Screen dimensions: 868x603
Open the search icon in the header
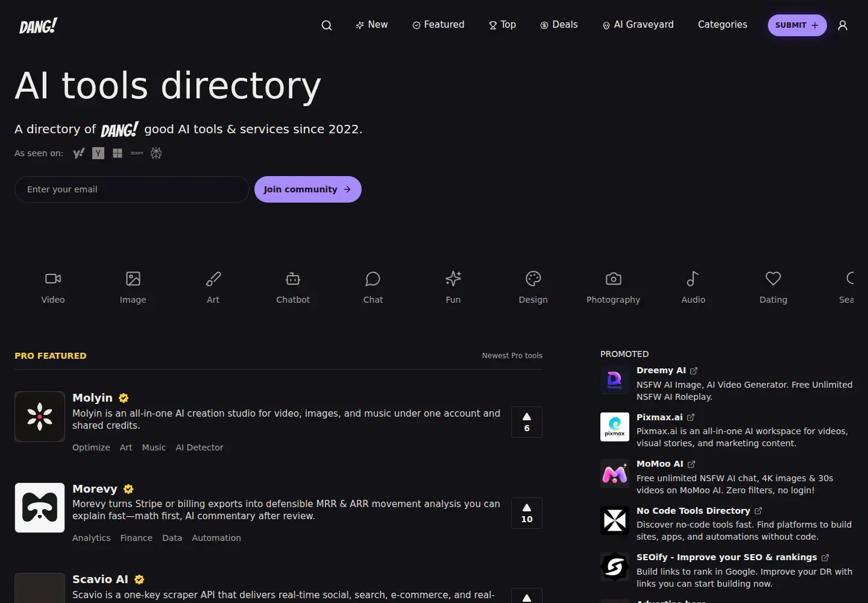(x=327, y=25)
